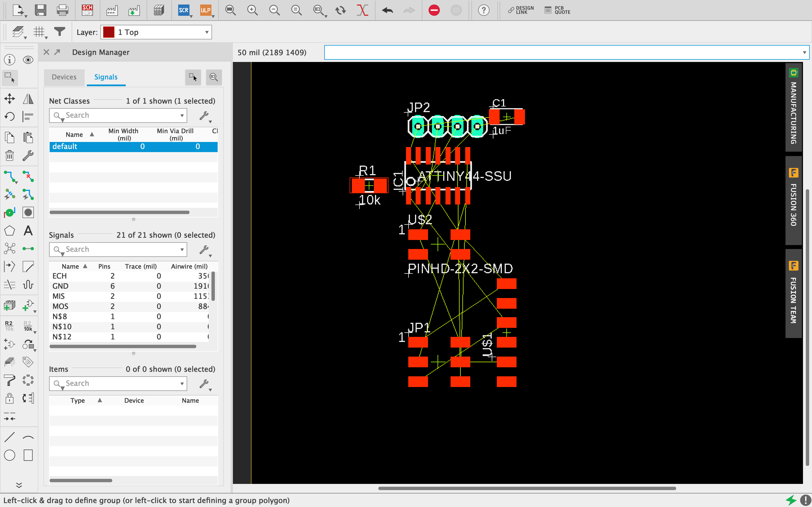This screenshot has height=507, width=812.
Task: Select the Move tool
Action: tap(9, 99)
